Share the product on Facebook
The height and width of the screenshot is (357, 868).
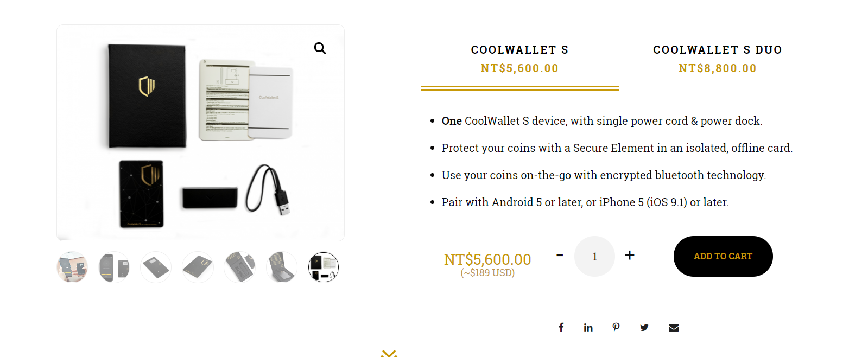click(561, 327)
